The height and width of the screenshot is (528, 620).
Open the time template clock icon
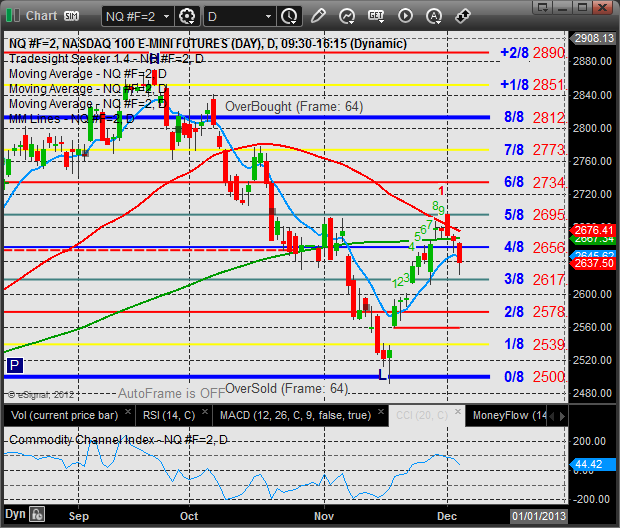[x=289, y=17]
